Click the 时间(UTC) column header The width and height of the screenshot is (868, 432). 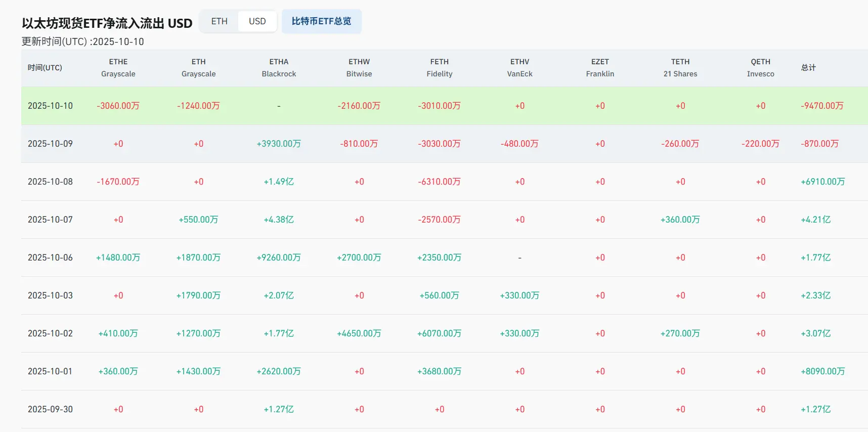[x=45, y=68]
